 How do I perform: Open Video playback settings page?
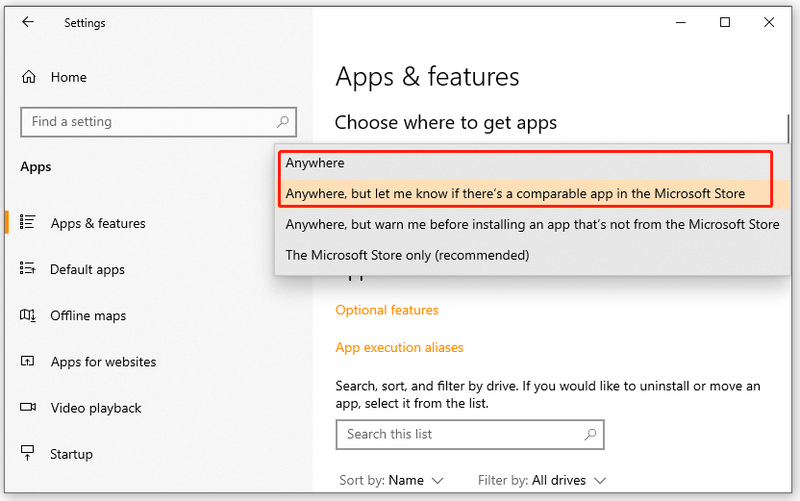point(96,408)
